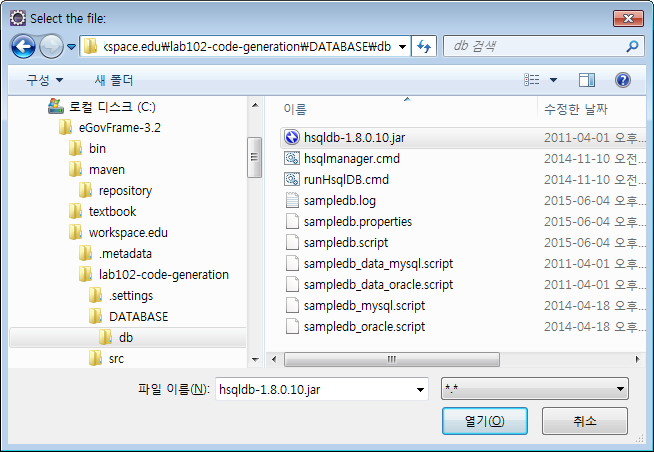Image resolution: width=654 pixels, height=452 pixels.
Task: Toggle the preview pane icon
Action: pyautogui.click(x=587, y=80)
